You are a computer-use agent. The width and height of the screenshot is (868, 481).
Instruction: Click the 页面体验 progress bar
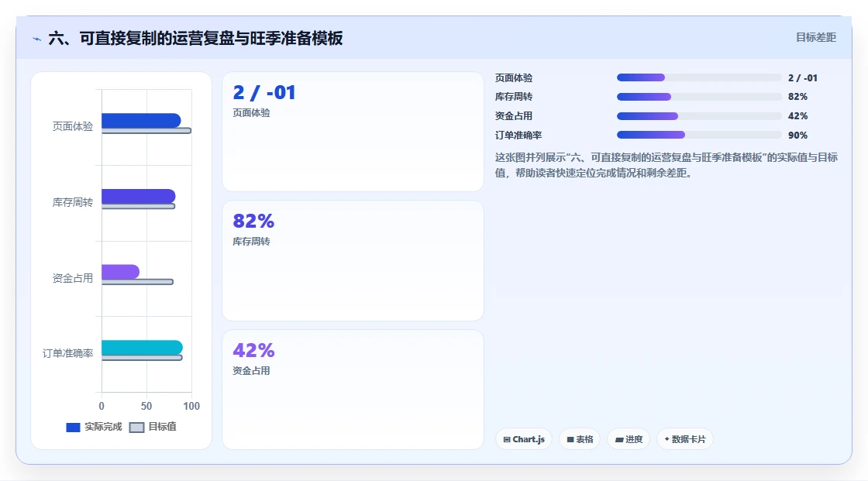(699, 77)
